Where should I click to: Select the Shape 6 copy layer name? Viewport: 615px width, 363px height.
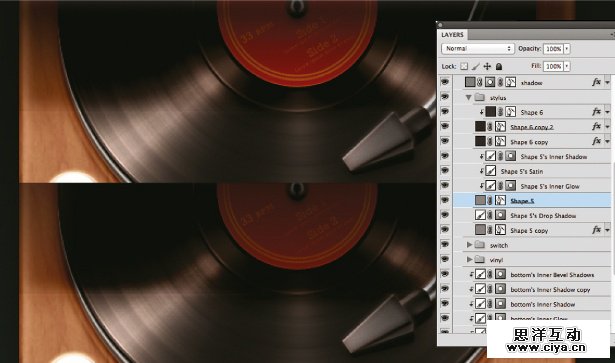coord(529,142)
